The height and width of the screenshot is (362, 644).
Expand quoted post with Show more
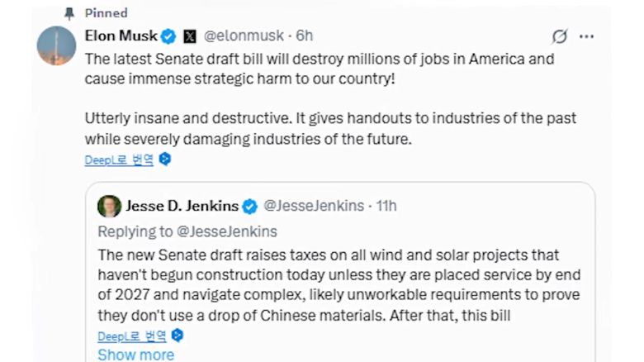click(x=135, y=355)
